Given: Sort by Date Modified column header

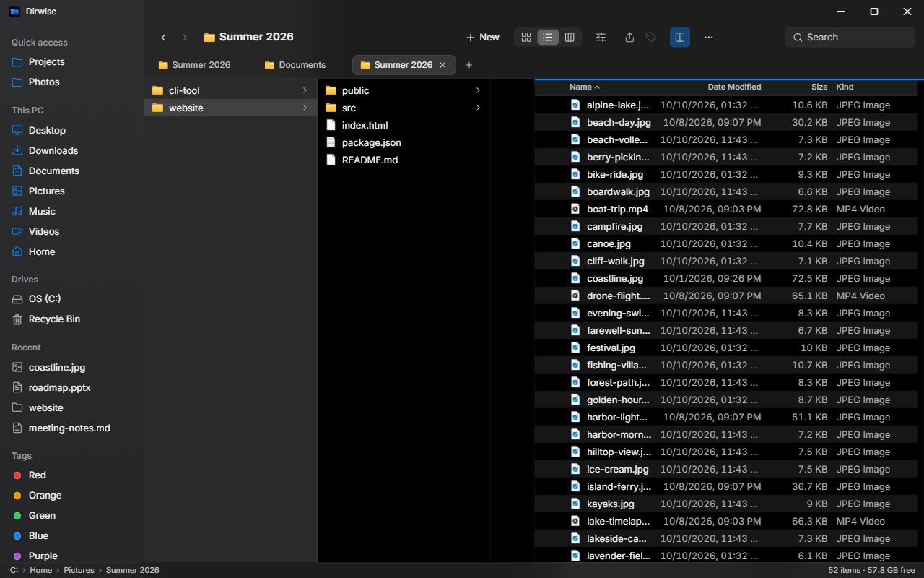Looking at the screenshot, I should (734, 87).
